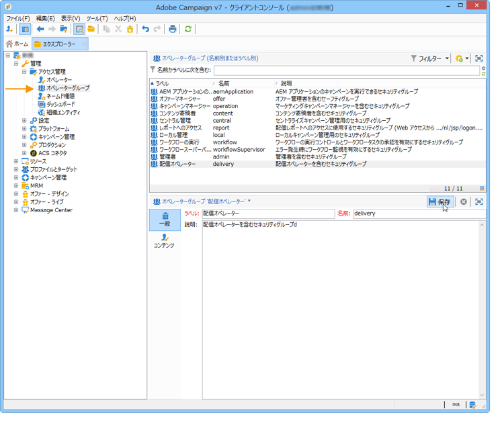Open the 編集(E) menu
The height and width of the screenshot is (421, 504).
click(45, 18)
